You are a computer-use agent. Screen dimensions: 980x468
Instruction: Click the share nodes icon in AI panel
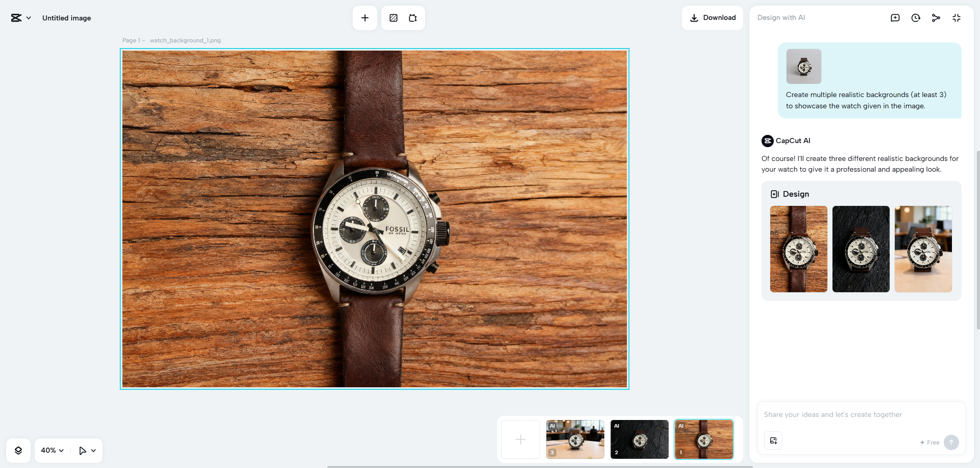[x=936, y=18]
